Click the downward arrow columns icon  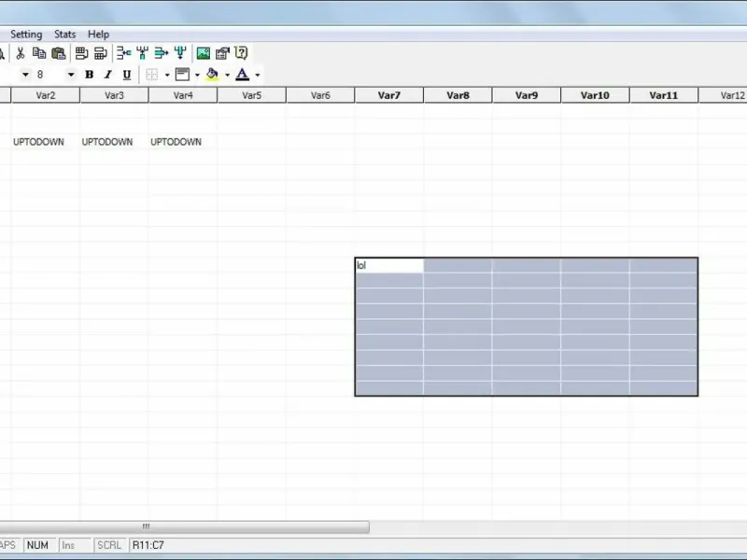(180, 53)
